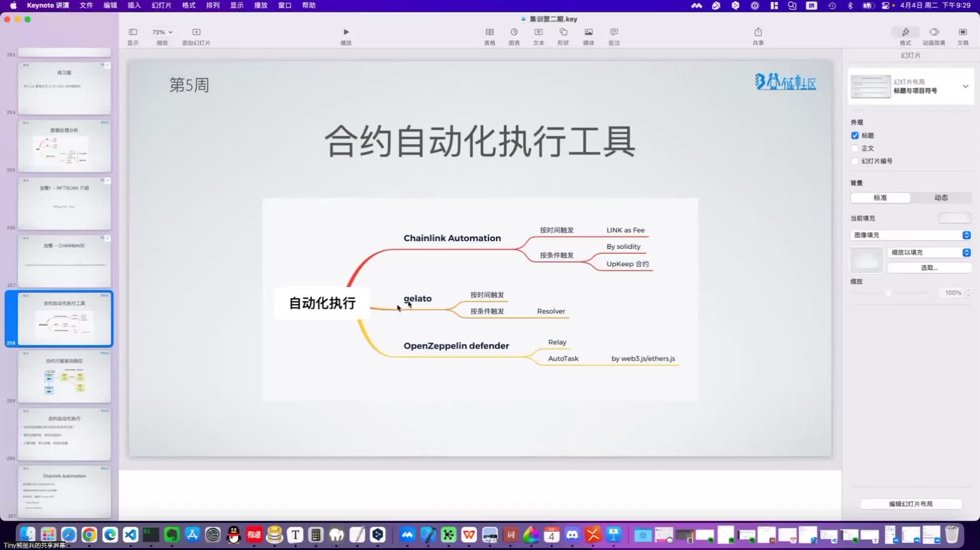Screen dimensions: 980x550
Task: Open Google Chrome from the Dock
Action: (x=89, y=535)
